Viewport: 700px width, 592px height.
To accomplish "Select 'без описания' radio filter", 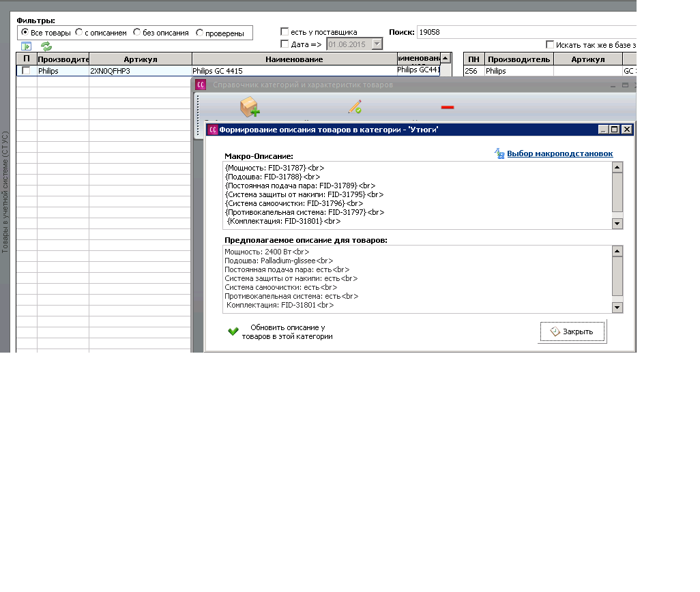I will (x=137, y=32).
